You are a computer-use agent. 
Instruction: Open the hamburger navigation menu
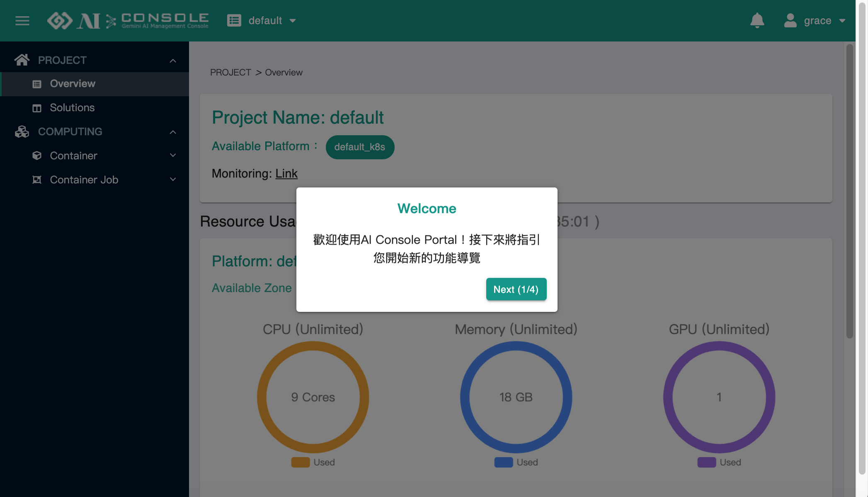(x=22, y=20)
